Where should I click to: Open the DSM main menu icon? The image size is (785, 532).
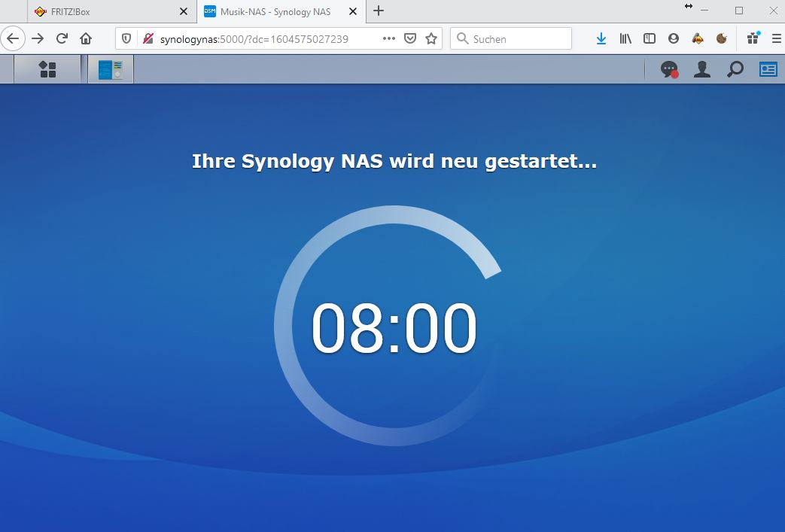(x=47, y=69)
